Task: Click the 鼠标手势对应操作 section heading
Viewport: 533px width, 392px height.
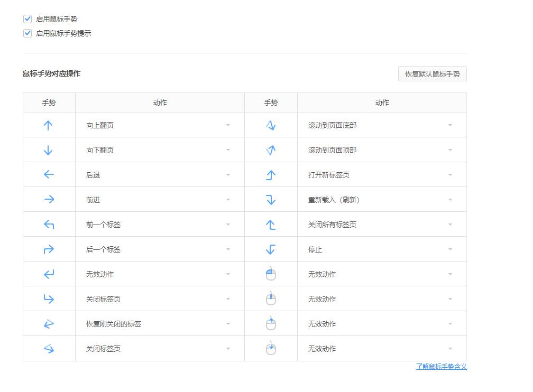Action: coord(52,73)
